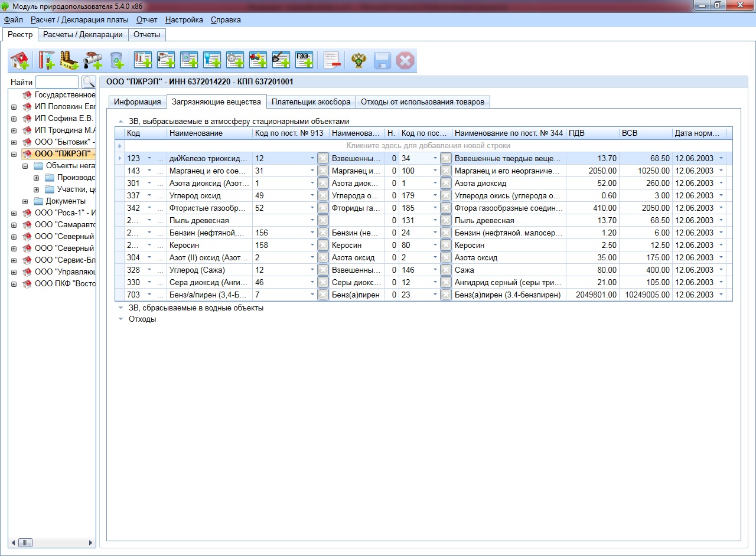Clear code 158 in the Керосин row
Viewport: 756px width, 556px height.
323,245
